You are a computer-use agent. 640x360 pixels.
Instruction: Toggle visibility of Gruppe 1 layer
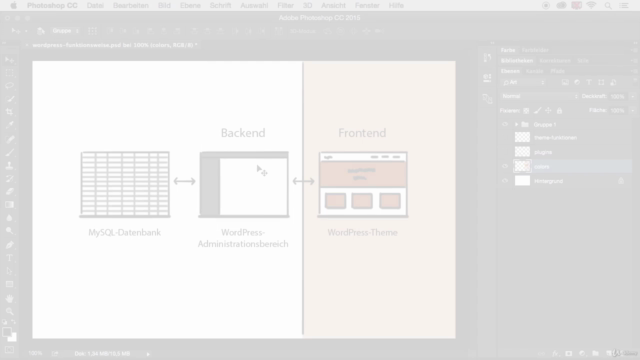[x=505, y=124]
